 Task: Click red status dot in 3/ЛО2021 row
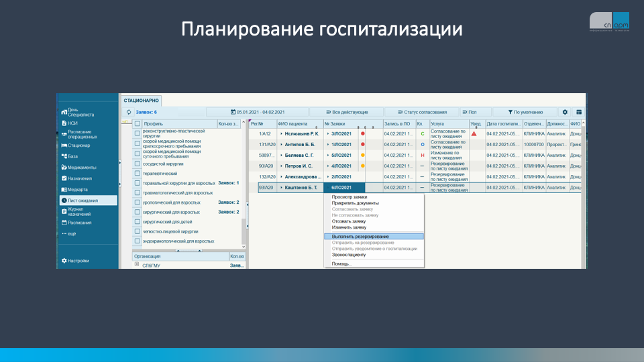pyautogui.click(x=363, y=134)
